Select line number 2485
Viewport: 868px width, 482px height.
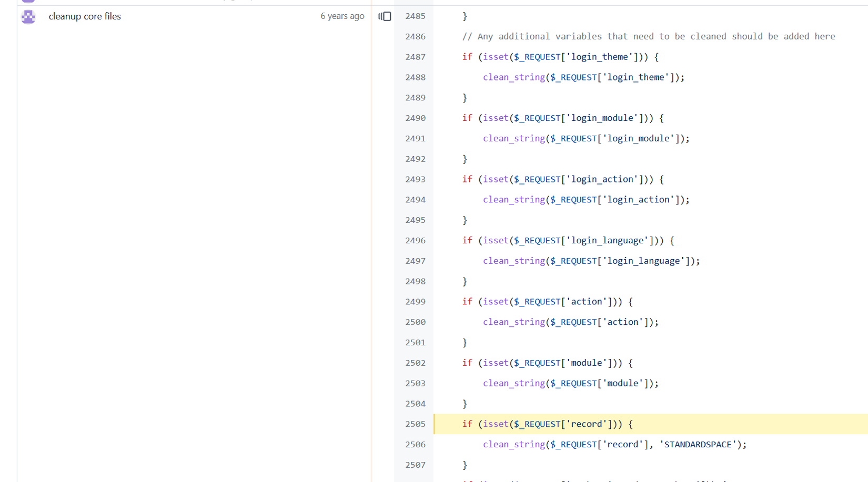(415, 16)
